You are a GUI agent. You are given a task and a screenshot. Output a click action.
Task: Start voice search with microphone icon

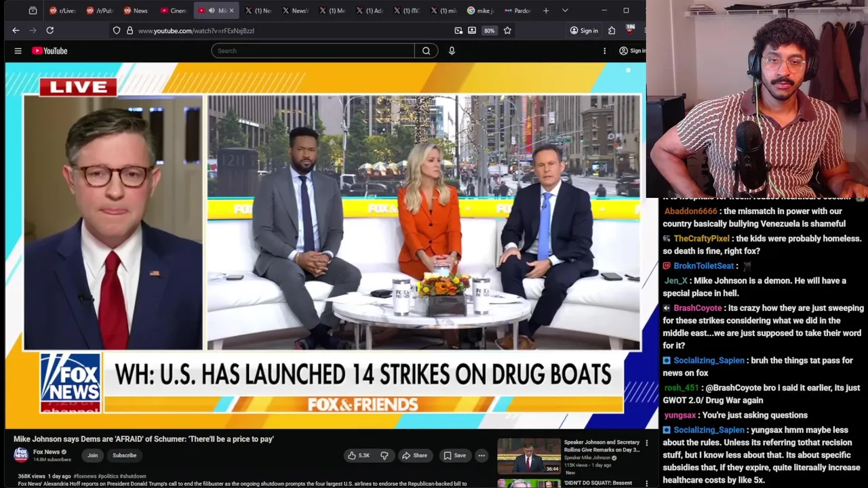click(x=452, y=51)
